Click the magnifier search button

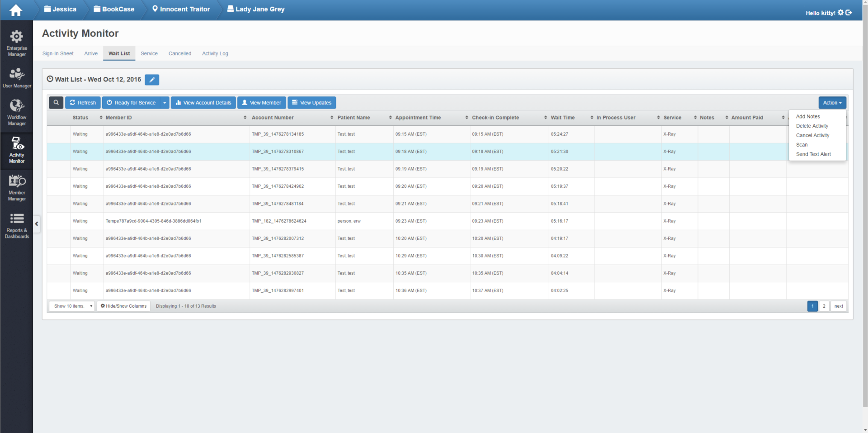point(56,103)
